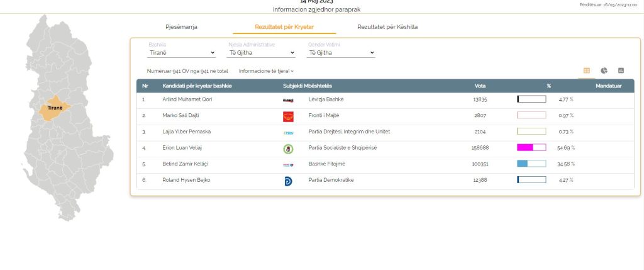Open the Njësia Administrative dropdown
This screenshot has height=270, width=644.
coord(261,53)
